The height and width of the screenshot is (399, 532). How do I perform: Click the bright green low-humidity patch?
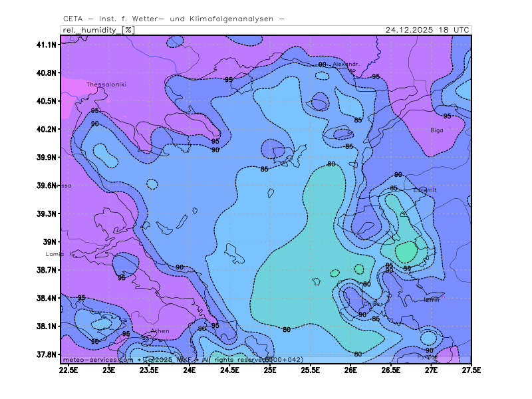[406, 251]
